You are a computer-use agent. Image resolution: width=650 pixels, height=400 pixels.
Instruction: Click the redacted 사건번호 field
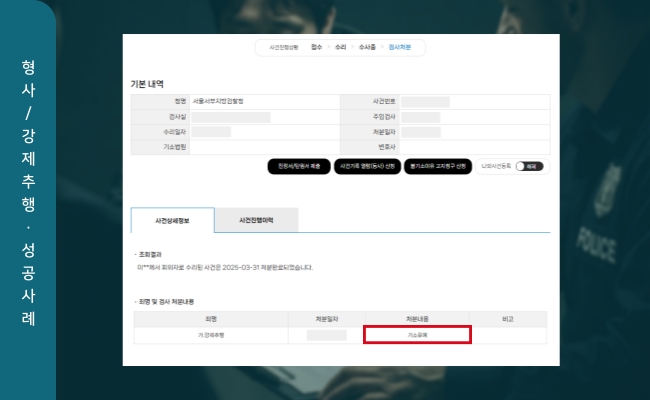coord(427,102)
